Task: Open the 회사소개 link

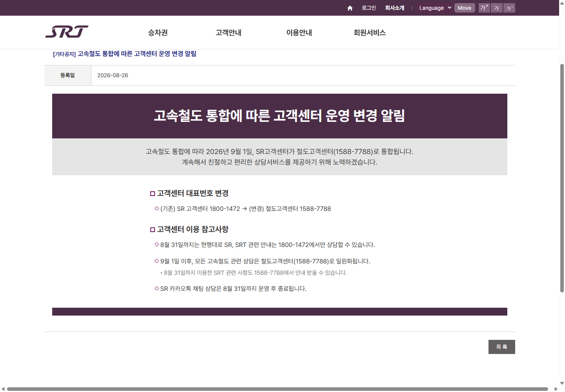Action: [x=395, y=8]
